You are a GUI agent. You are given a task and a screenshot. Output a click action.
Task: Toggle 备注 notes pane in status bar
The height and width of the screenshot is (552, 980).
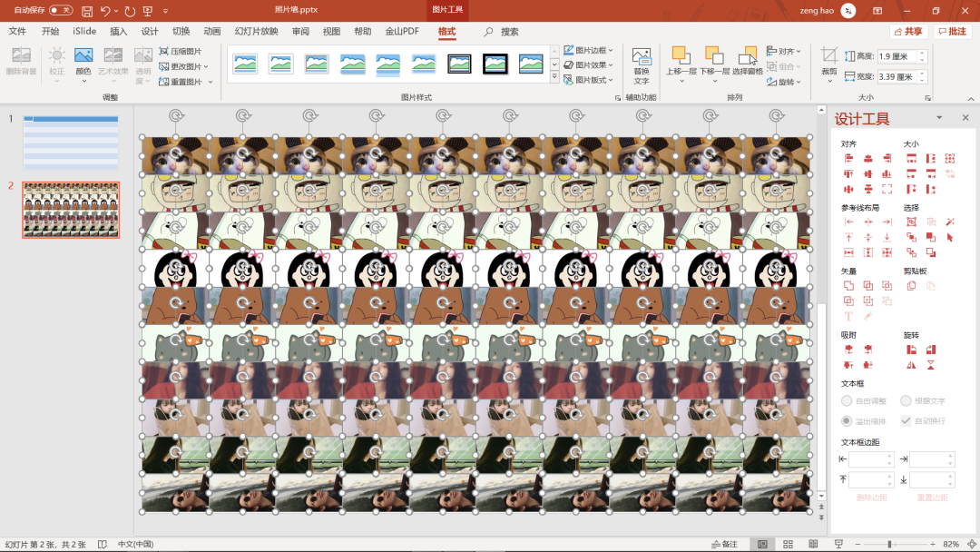[x=724, y=545]
